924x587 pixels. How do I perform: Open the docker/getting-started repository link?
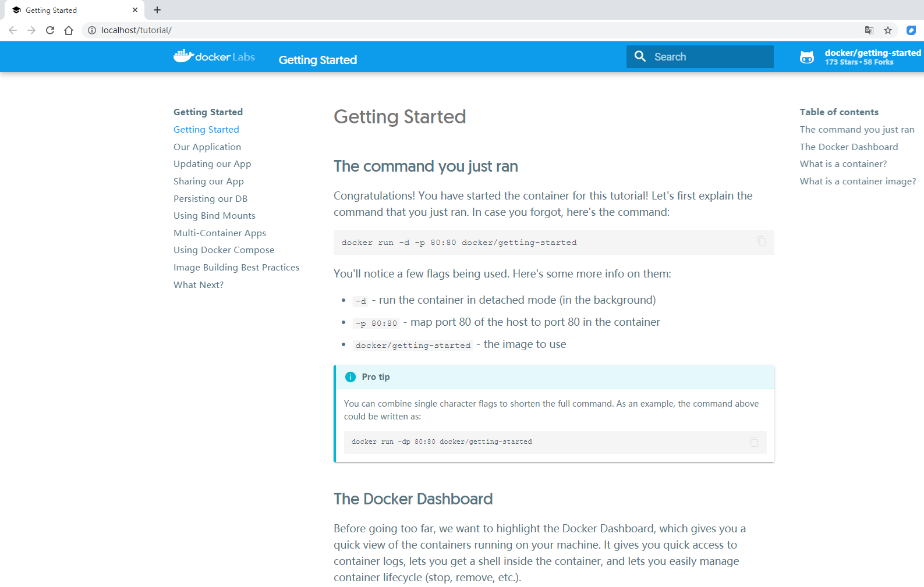872,53
